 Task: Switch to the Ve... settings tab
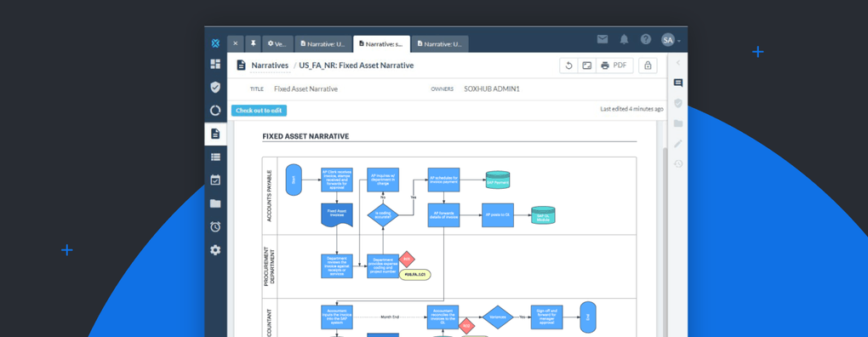point(277,43)
